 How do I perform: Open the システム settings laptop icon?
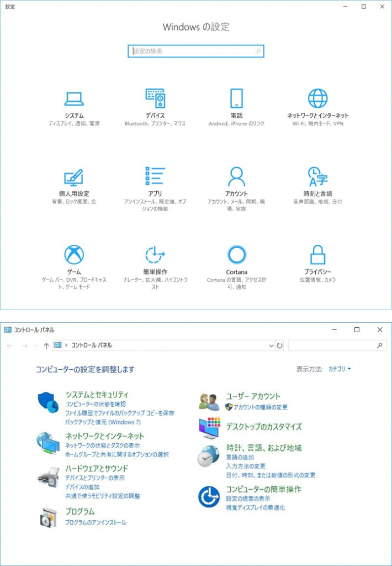pos(74,98)
